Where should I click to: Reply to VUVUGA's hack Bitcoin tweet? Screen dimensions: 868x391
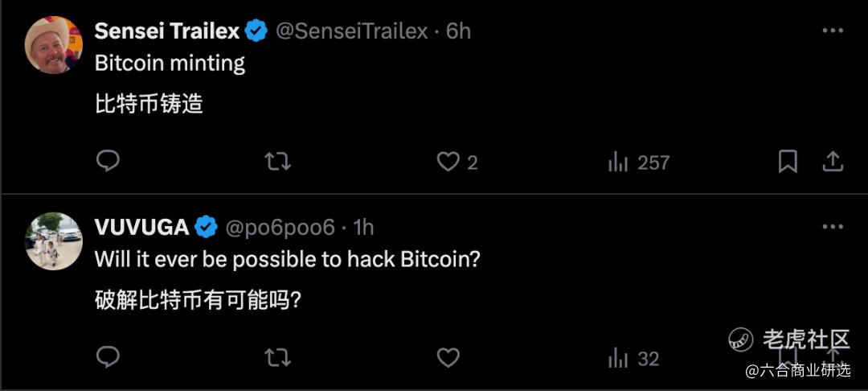(108, 356)
